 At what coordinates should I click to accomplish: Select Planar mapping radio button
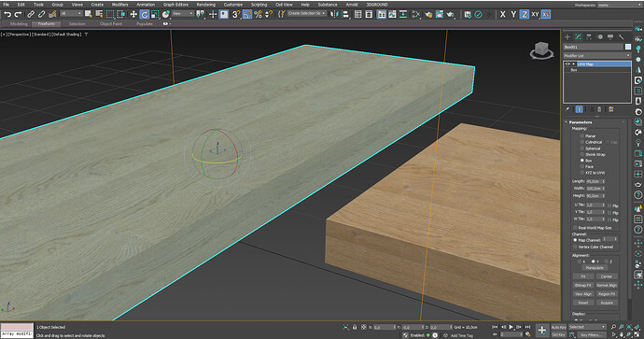(x=582, y=135)
